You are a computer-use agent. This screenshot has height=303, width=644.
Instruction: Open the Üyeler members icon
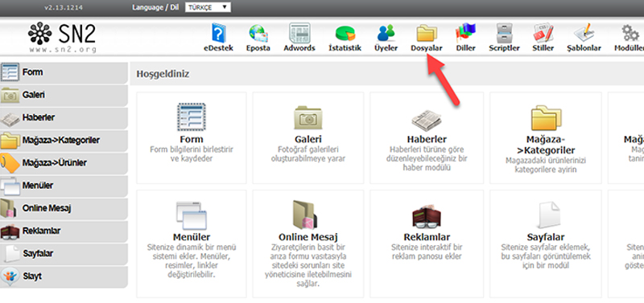tap(386, 33)
